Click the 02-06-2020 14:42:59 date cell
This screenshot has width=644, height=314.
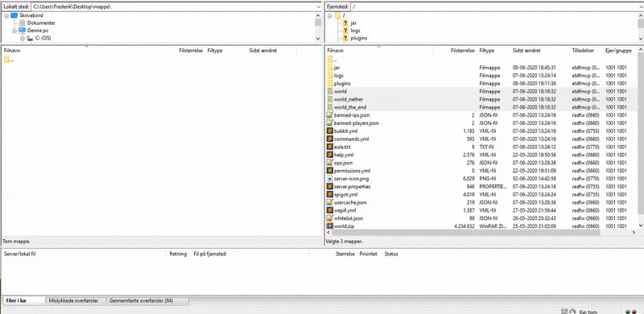(x=534, y=179)
